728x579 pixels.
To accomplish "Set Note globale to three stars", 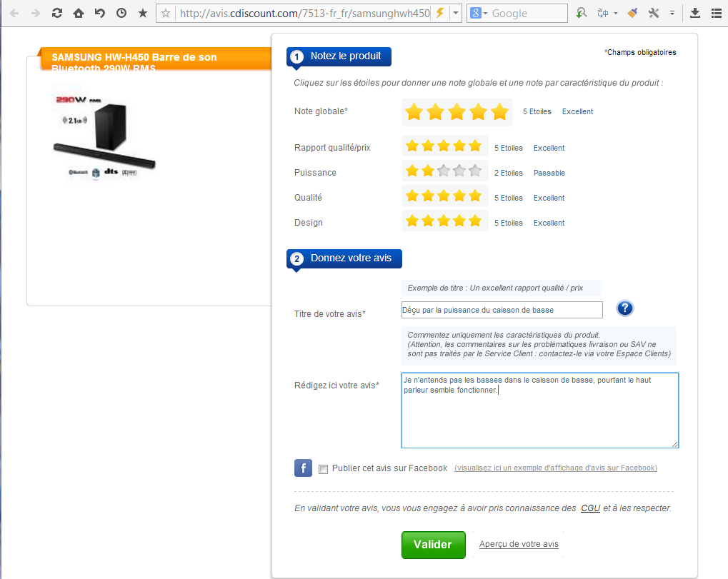I will click(457, 112).
